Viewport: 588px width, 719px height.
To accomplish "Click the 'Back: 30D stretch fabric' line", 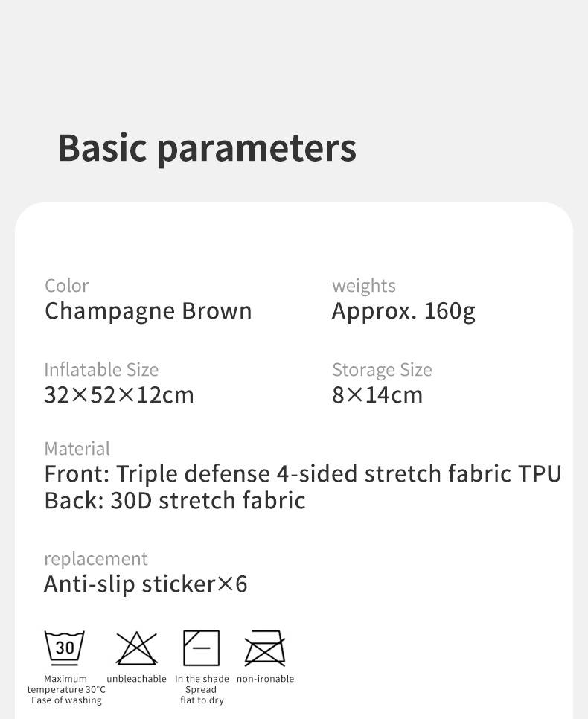I will [175, 500].
